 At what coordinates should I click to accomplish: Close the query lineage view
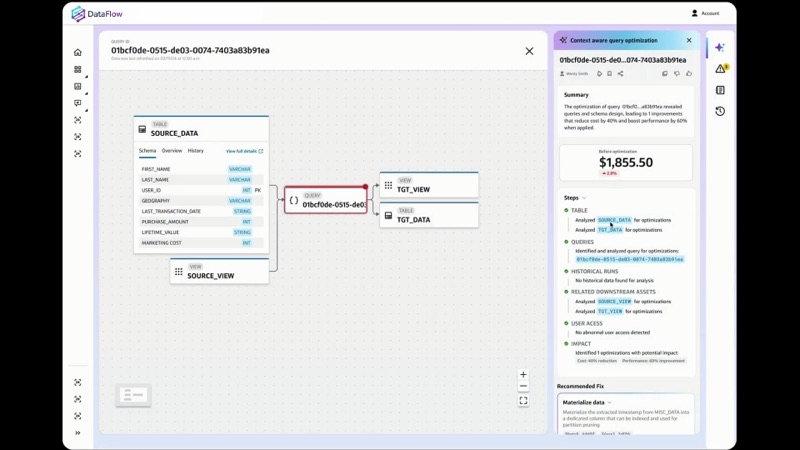pos(529,51)
